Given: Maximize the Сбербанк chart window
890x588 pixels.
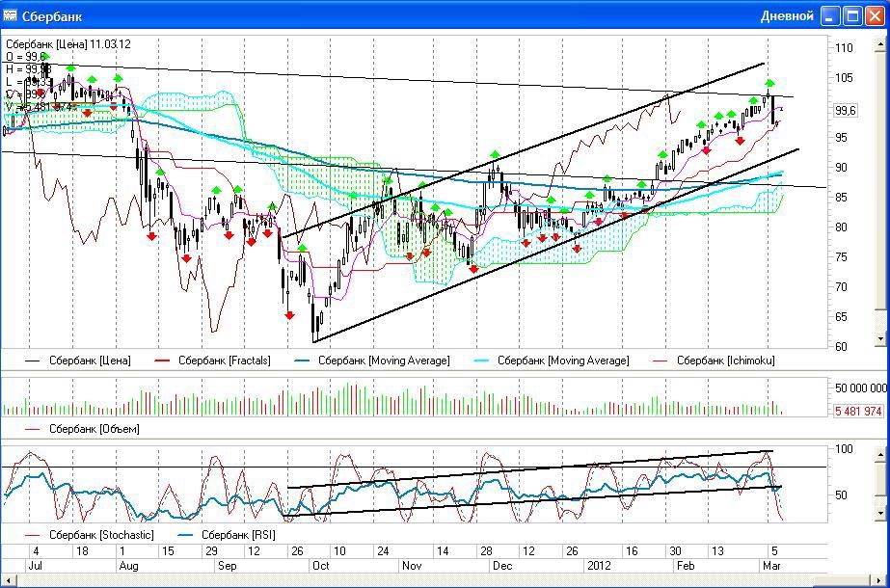Looking at the screenshot, I should pos(853,15).
